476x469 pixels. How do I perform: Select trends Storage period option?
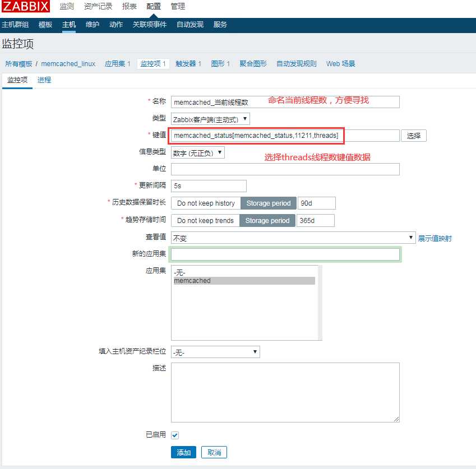click(267, 221)
